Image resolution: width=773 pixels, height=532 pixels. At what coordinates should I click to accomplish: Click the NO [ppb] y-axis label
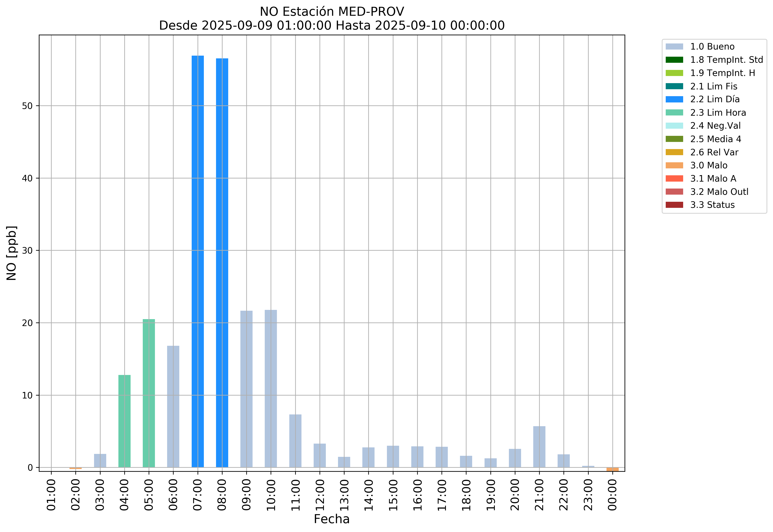pos(12,253)
